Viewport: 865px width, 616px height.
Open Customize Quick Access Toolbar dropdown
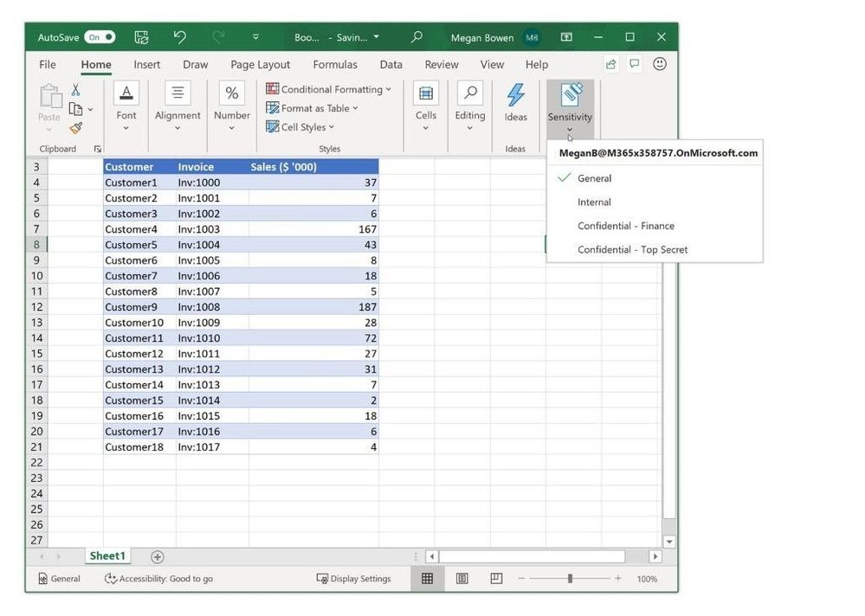255,37
